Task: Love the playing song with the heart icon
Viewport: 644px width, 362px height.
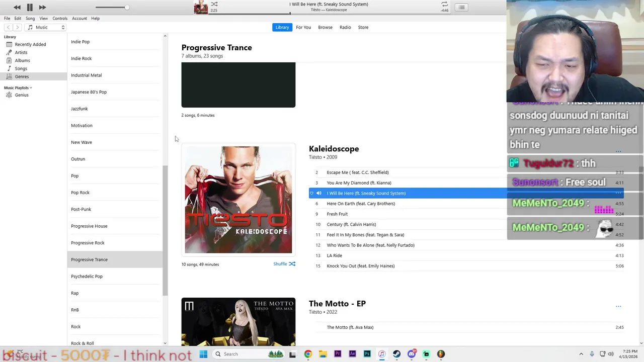Action: (311, 193)
